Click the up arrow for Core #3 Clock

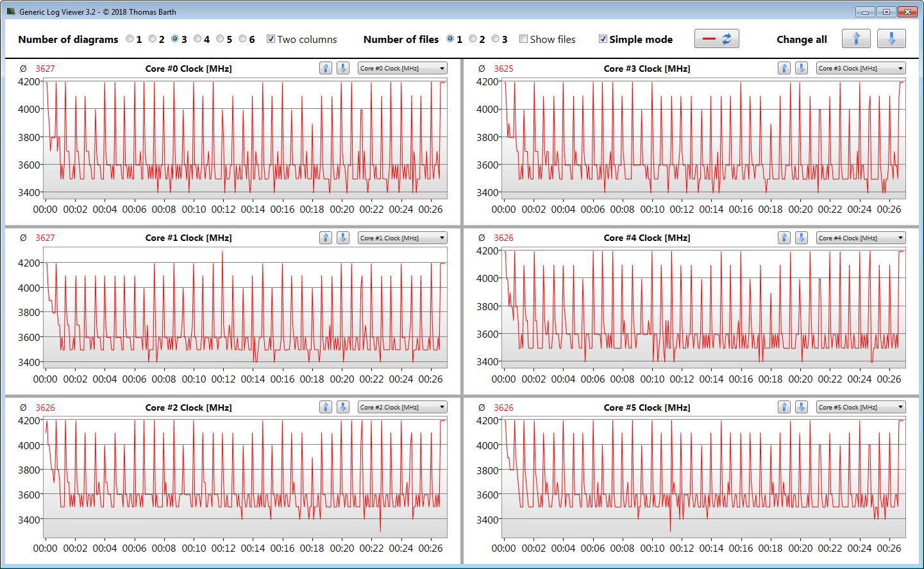coord(784,68)
